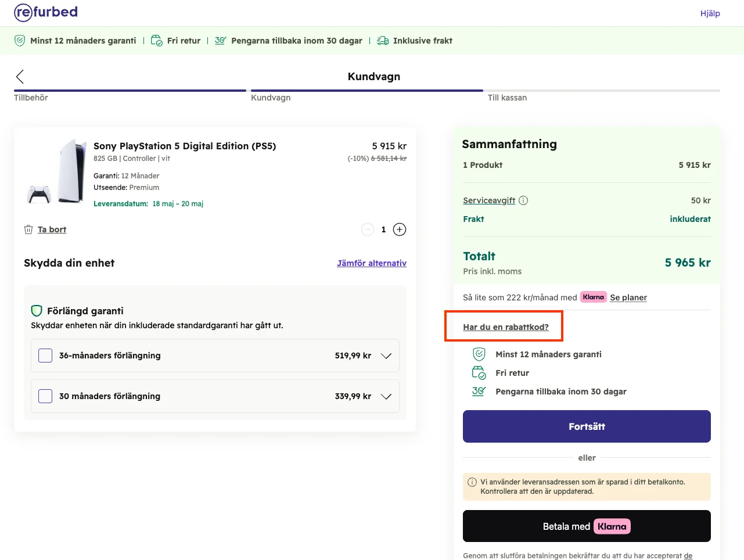This screenshot has width=744, height=560.
Task: Click the shield icon in summary guarantee list
Action: (x=479, y=354)
